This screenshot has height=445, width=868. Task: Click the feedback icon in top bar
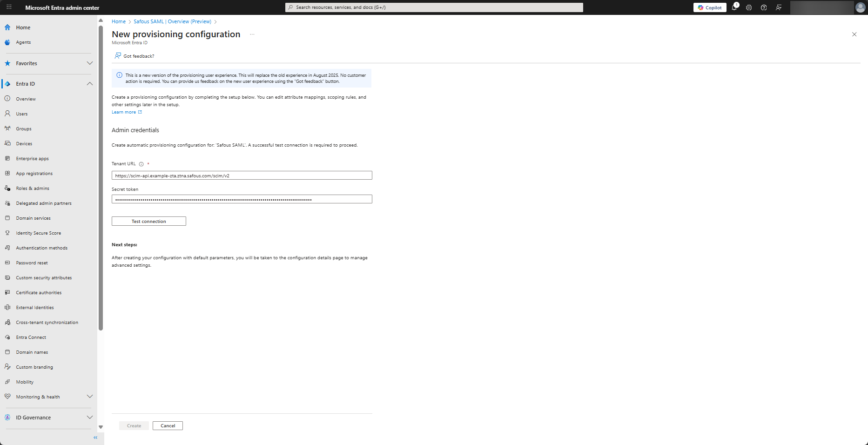[x=779, y=7]
